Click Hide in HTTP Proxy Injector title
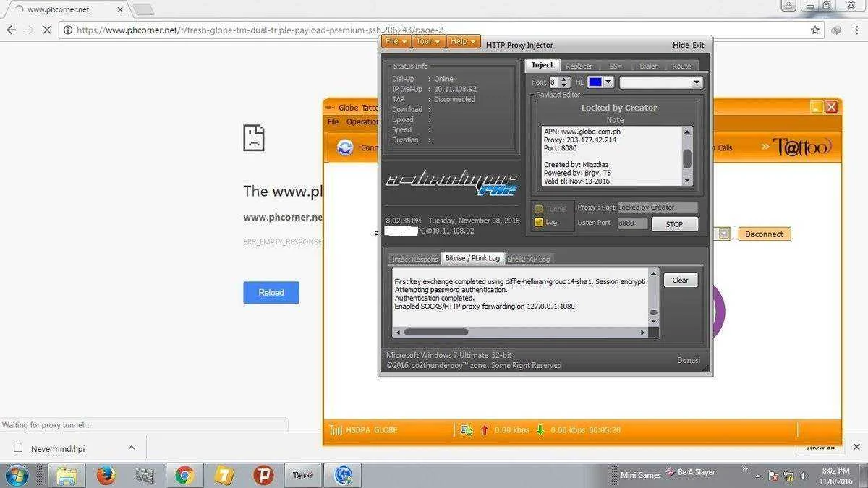Image resolution: width=868 pixels, height=488 pixels. pyautogui.click(x=680, y=45)
